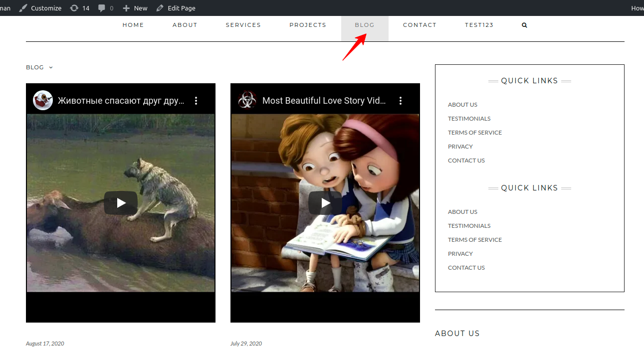Click channel avatar on Love Story video
The height and width of the screenshot is (349, 644).
click(247, 100)
